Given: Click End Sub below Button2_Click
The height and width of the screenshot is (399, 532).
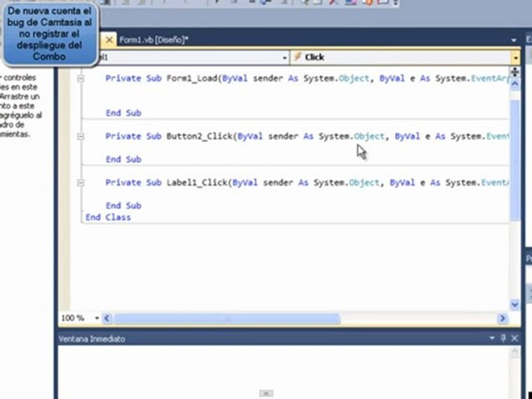Looking at the screenshot, I should coord(124,159).
